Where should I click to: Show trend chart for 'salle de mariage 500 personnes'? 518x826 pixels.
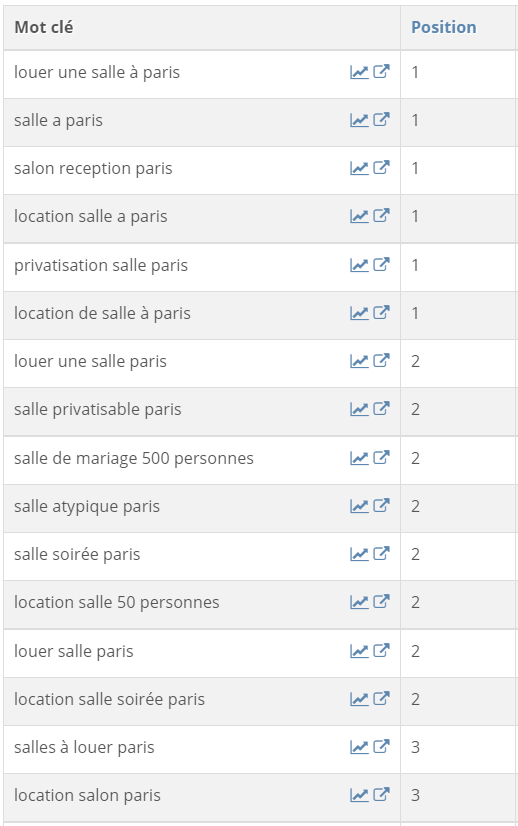[x=359, y=458]
